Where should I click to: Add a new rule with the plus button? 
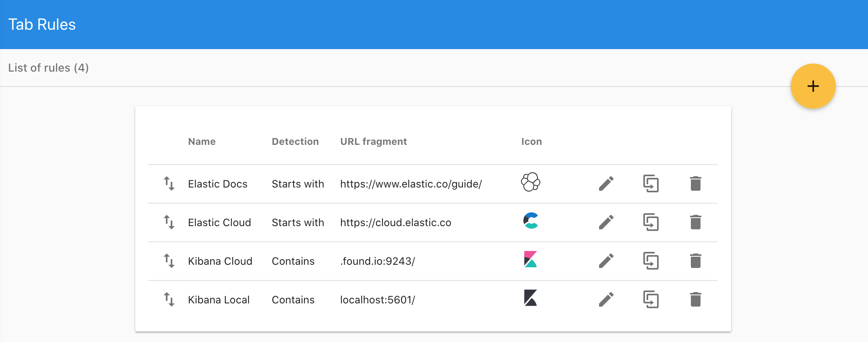tap(813, 86)
